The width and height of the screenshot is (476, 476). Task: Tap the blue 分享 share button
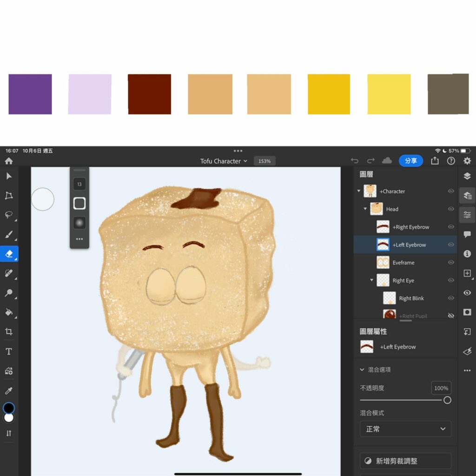pyautogui.click(x=410, y=161)
